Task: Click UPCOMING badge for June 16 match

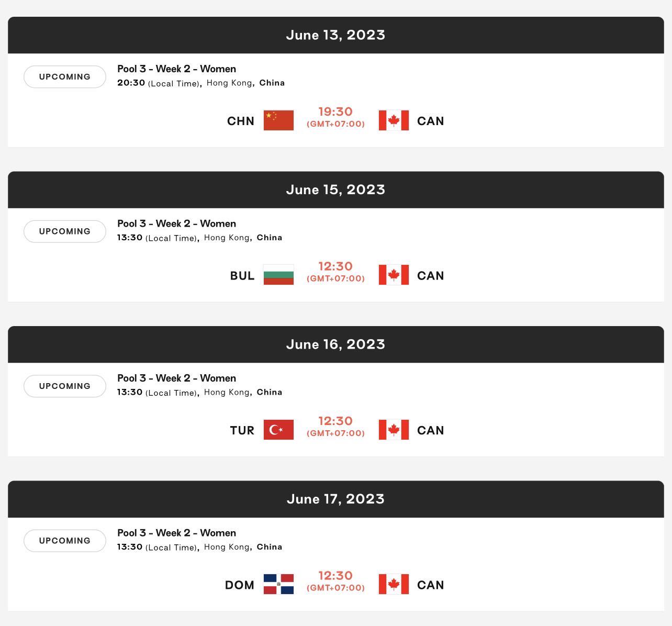Action: point(65,386)
